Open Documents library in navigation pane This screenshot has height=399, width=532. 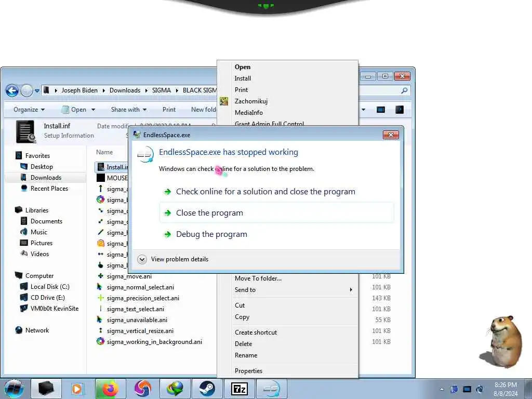(46, 221)
